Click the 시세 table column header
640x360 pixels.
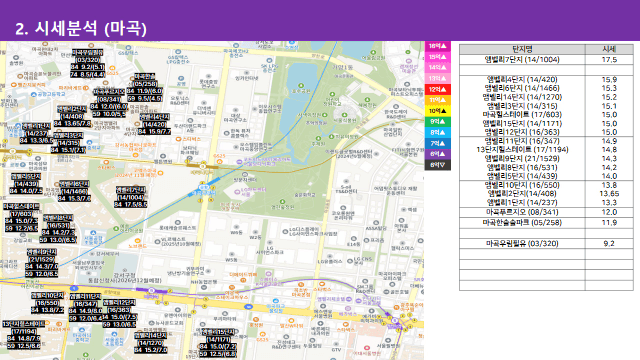coord(609,49)
